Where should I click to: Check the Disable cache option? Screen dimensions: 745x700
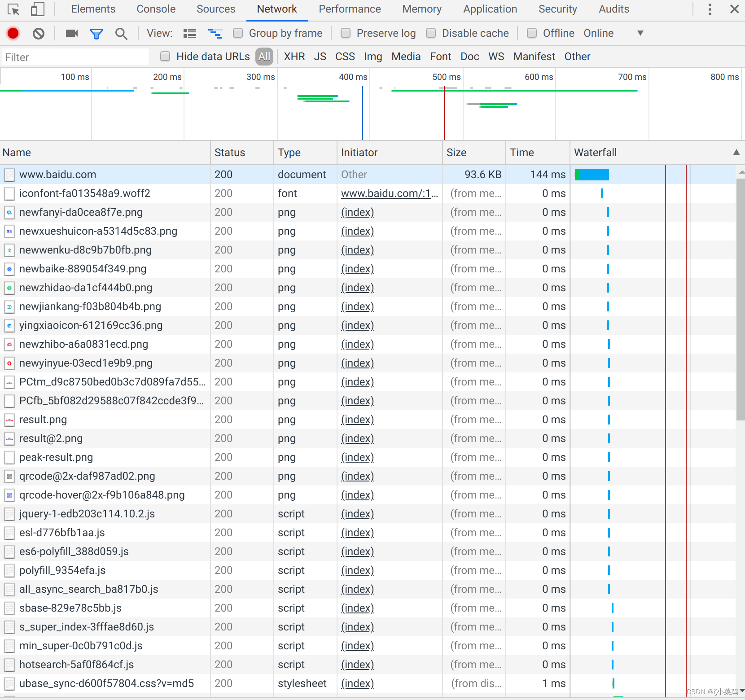431,33
